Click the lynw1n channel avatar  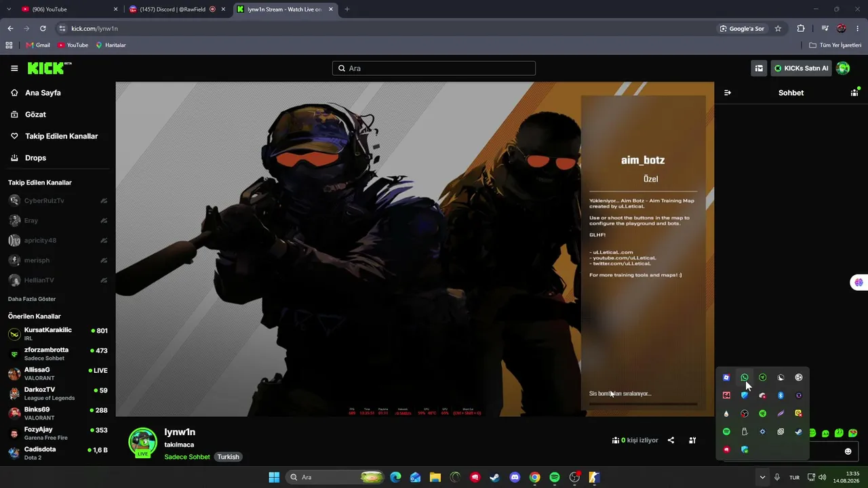coord(143,443)
